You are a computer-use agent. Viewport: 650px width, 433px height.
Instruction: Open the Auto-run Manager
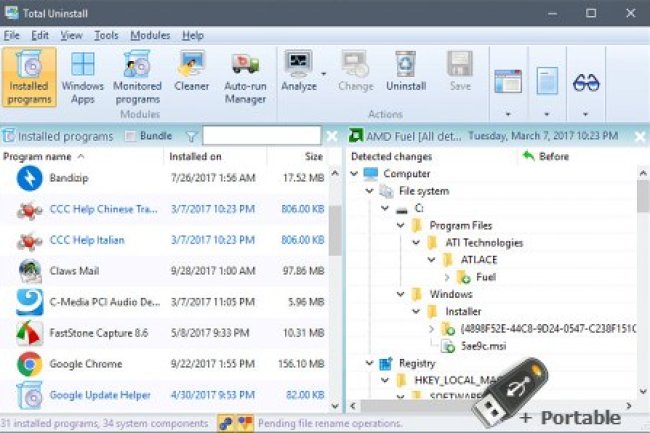245,76
